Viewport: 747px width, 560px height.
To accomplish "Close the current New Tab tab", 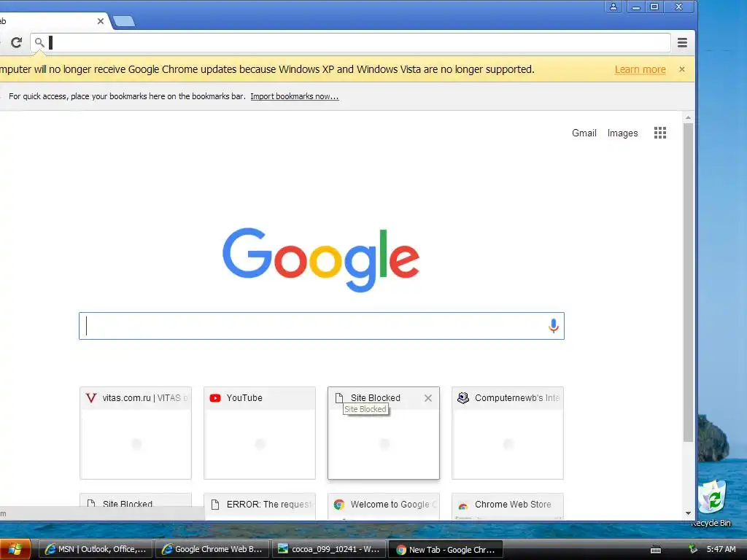I will pos(101,21).
